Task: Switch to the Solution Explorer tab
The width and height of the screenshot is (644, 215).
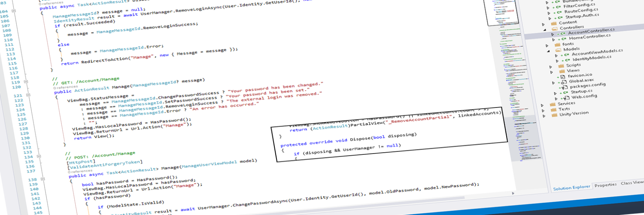Action: pyautogui.click(x=571, y=188)
